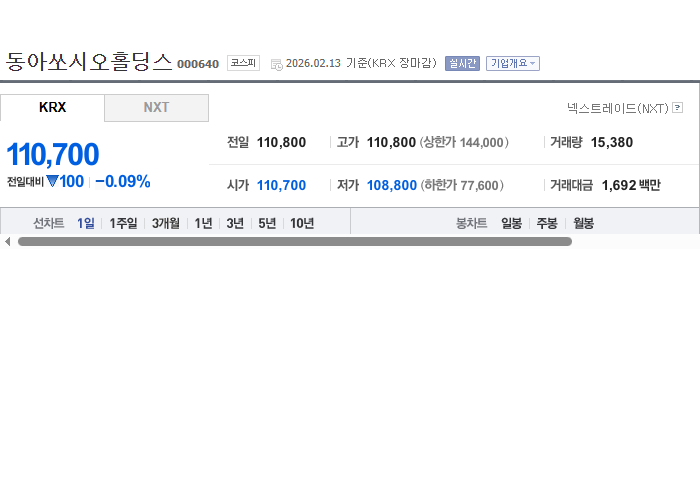Click the 시가 value 110,700

281,185
